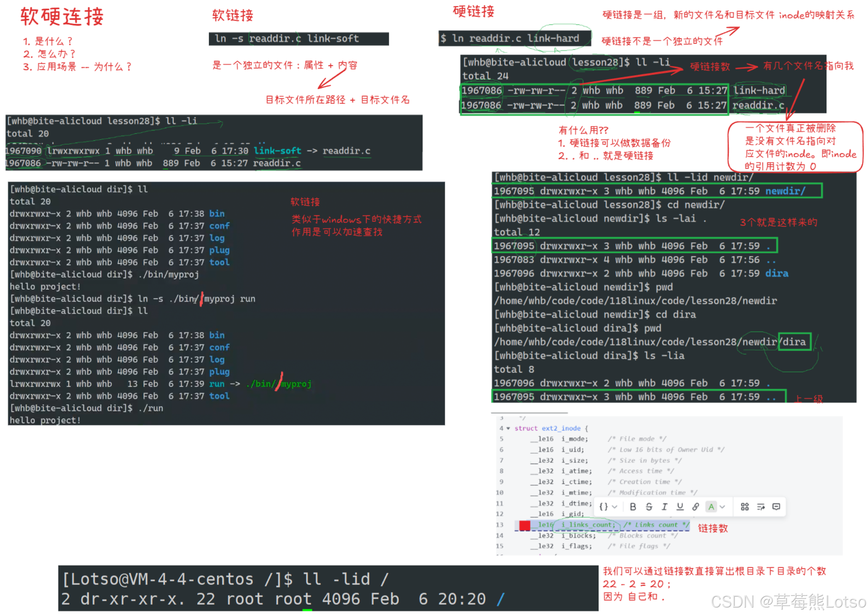The width and height of the screenshot is (868, 616).
Task: Apply underline to selected text
Action: [x=680, y=507]
